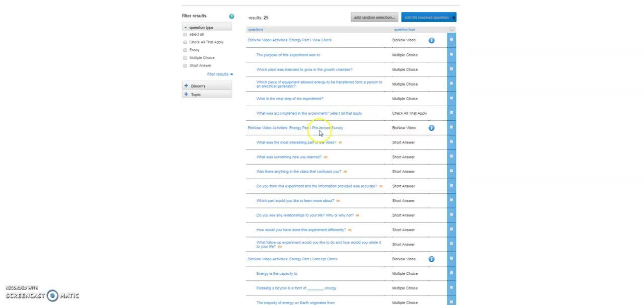Viewport: 644px width, 305px height.
Task: Click the teal help icon beside filter results
Action: 231,16
